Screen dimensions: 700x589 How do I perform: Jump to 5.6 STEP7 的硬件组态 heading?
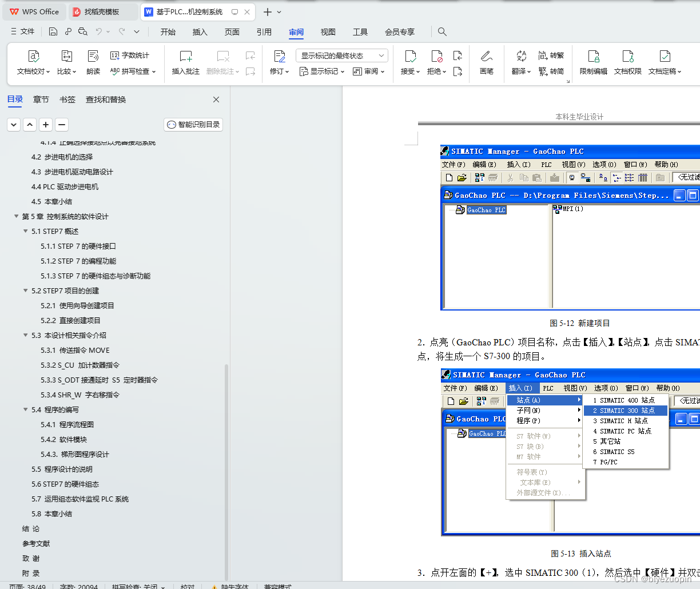pyautogui.click(x=65, y=484)
